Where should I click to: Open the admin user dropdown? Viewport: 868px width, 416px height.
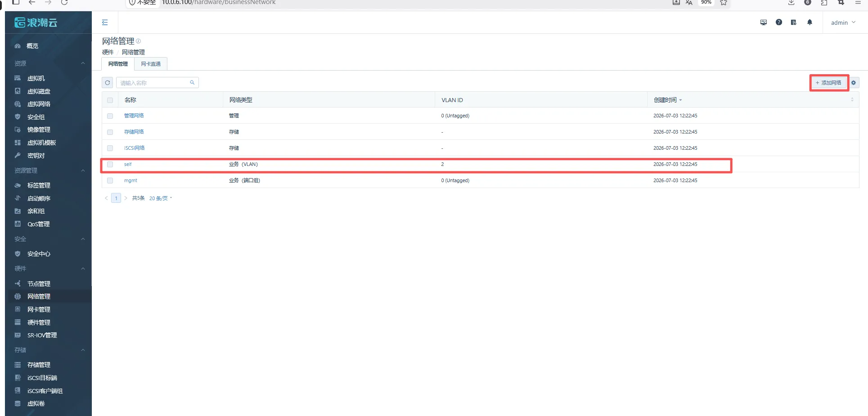843,22
